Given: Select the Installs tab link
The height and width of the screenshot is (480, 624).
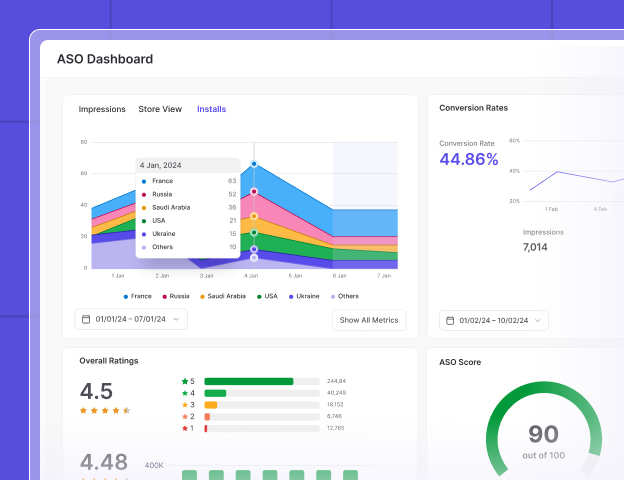Looking at the screenshot, I should pyautogui.click(x=211, y=109).
